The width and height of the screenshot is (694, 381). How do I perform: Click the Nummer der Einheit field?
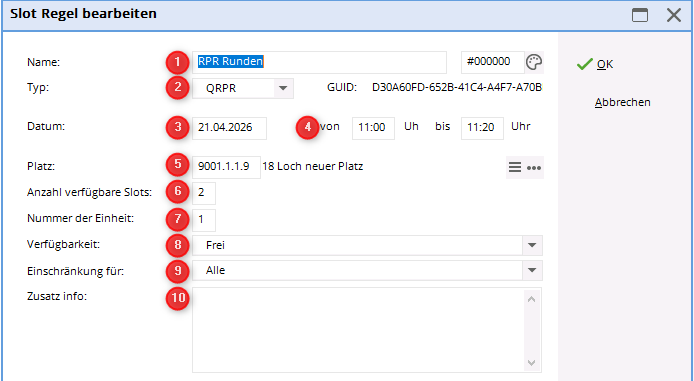click(204, 220)
